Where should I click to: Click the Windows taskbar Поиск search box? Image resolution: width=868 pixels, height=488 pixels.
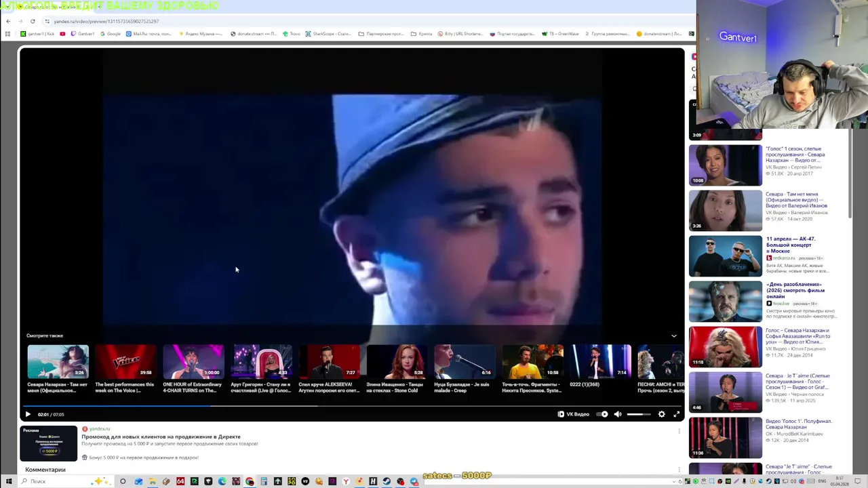[x=64, y=481]
